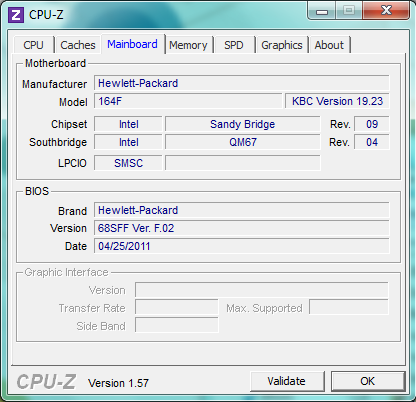Click the Southbridge vendor Intel field
The image size is (416, 402).
coord(128,142)
